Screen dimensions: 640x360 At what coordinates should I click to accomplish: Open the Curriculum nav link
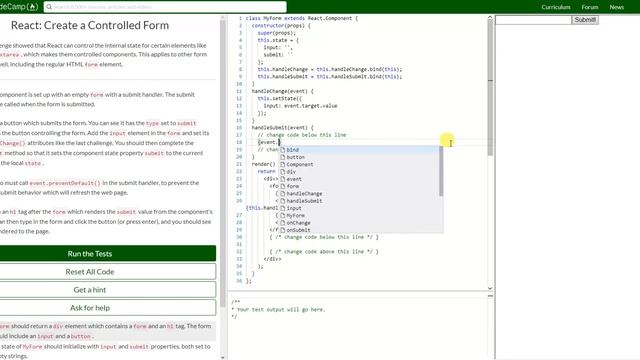click(x=556, y=7)
